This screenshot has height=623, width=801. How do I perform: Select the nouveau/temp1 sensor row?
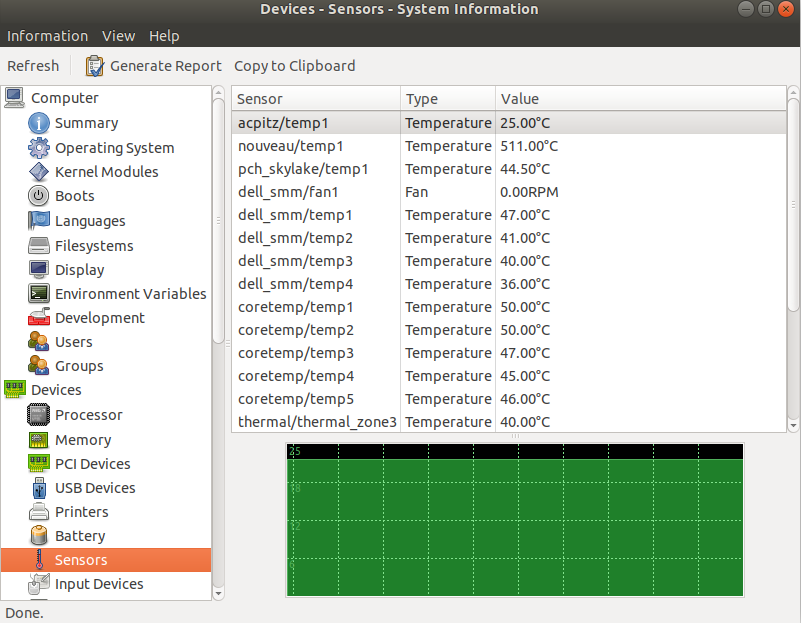coord(509,146)
